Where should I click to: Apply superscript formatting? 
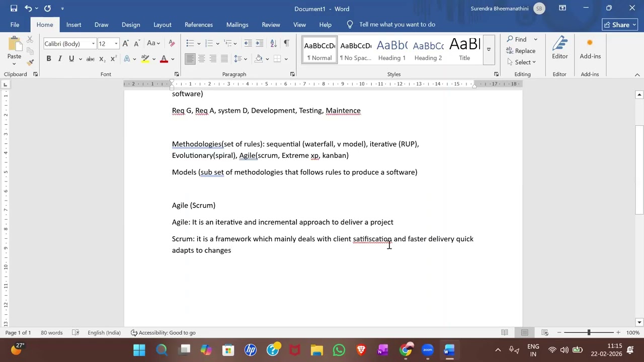[x=113, y=59]
